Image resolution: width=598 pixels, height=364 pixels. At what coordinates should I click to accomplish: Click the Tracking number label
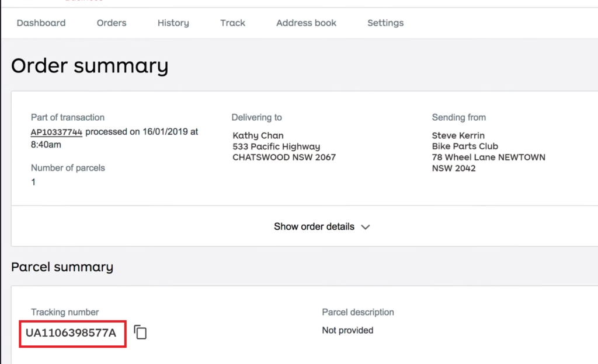tap(64, 312)
